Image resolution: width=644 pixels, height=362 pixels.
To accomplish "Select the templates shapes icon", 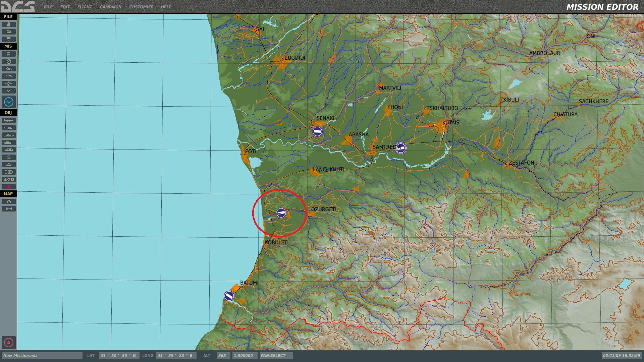I will tap(9, 179).
